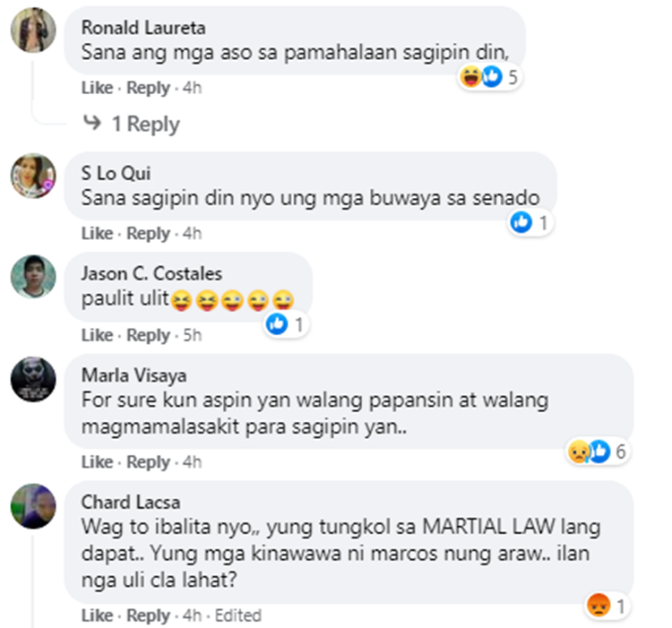The image size is (672, 628).
Task: Open S Lo Qui's profile picture
Action: tap(33, 176)
